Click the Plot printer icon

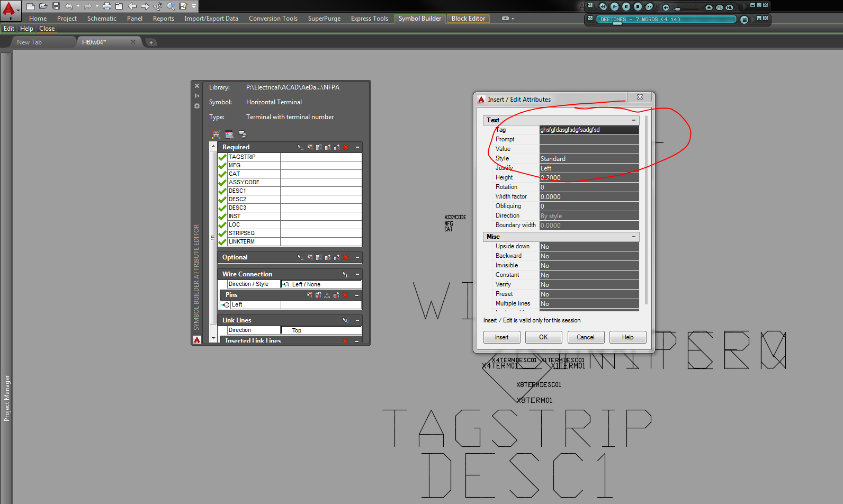(107, 6)
